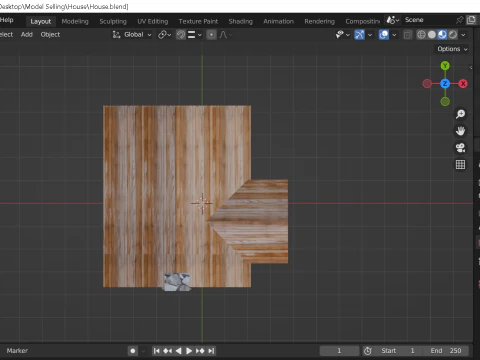Viewport: 480px width, 360px height.
Task: Toggle the snapping magnet icon
Action: tap(181, 35)
